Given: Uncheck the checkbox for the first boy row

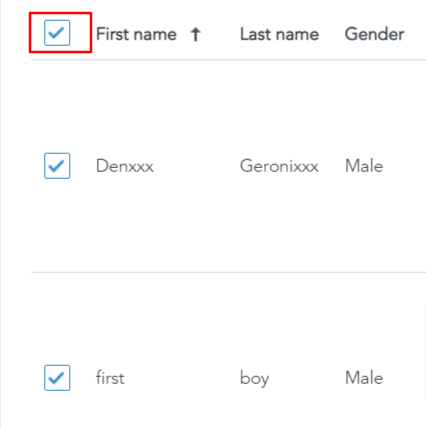Looking at the screenshot, I should coord(57,378).
